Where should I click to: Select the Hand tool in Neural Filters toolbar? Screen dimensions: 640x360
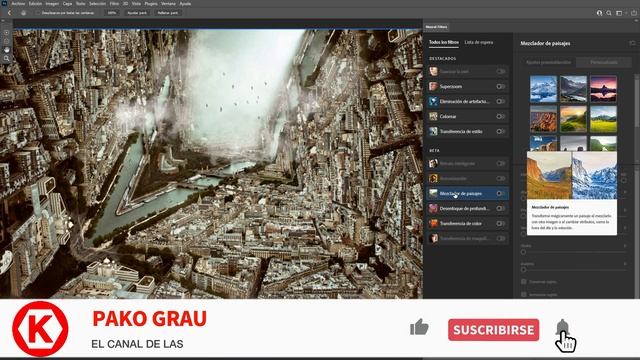click(x=7, y=49)
